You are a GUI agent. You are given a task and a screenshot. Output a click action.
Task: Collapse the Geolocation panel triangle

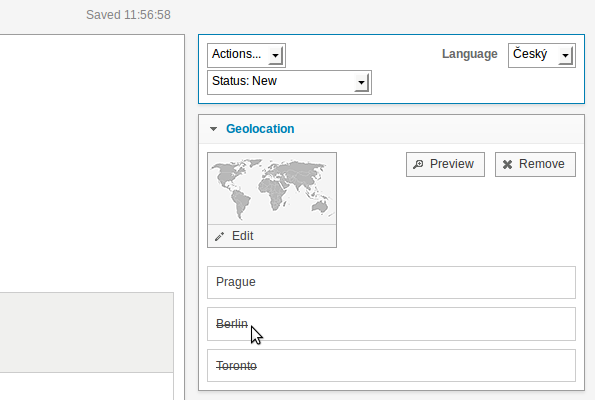pos(214,129)
